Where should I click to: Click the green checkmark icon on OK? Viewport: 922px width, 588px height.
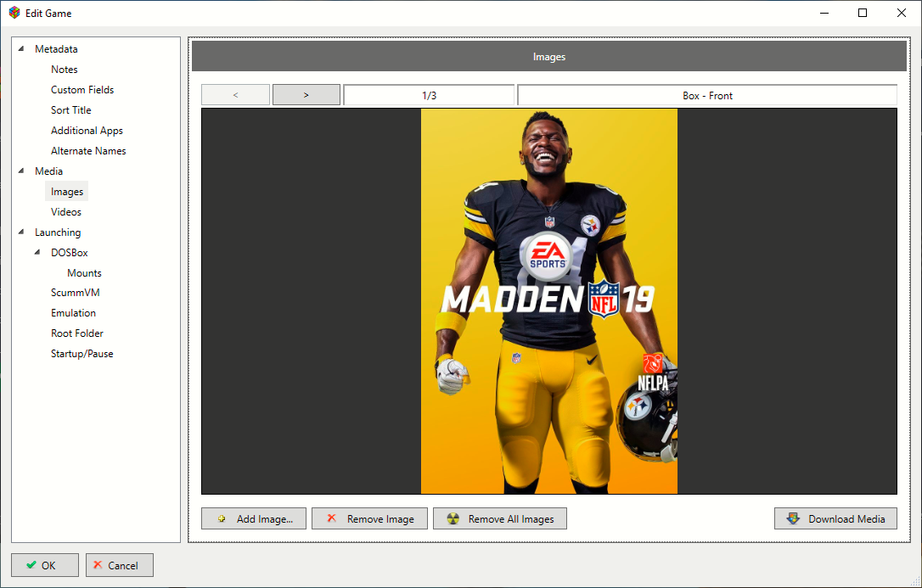pyautogui.click(x=31, y=565)
